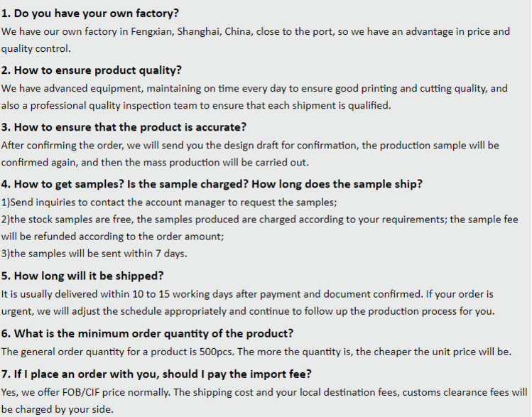The height and width of the screenshot is (417, 532).
Task: Click the line '3)the samples will be sent within 7 days.'
Action: (94, 254)
